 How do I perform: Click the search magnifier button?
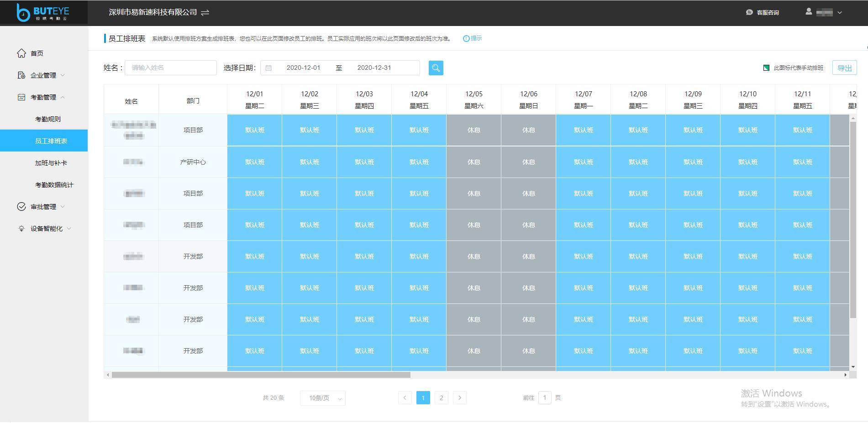(x=436, y=68)
